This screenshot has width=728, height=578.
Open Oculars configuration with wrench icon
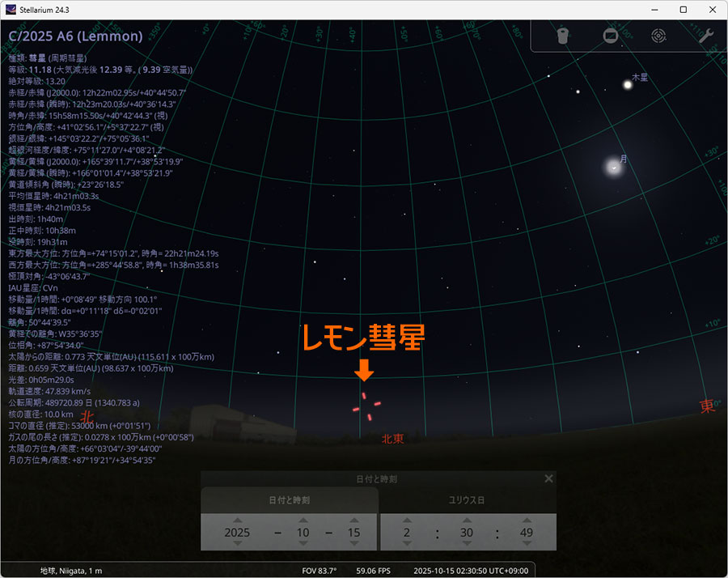pyautogui.click(x=706, y=36)
